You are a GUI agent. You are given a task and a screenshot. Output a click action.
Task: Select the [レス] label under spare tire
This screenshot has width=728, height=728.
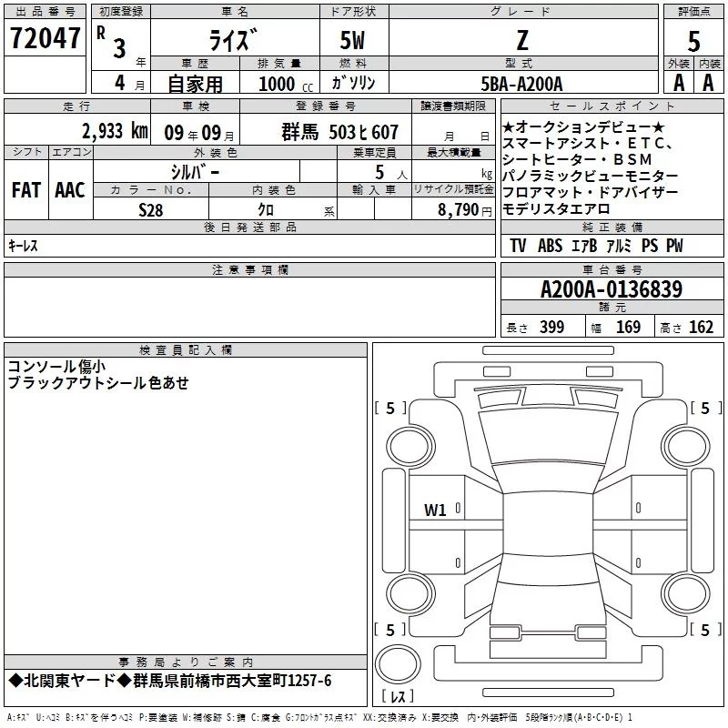(x=397, y=699)
